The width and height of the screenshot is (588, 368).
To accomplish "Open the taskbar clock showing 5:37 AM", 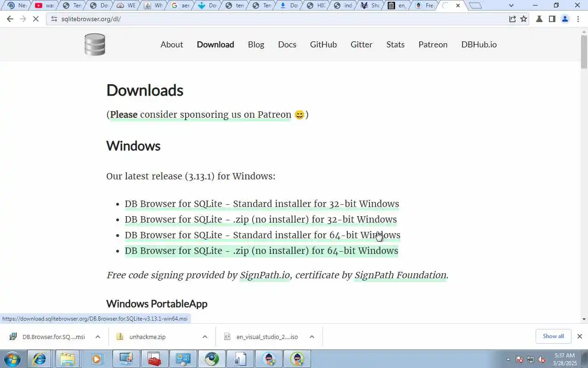I will 565,359.
